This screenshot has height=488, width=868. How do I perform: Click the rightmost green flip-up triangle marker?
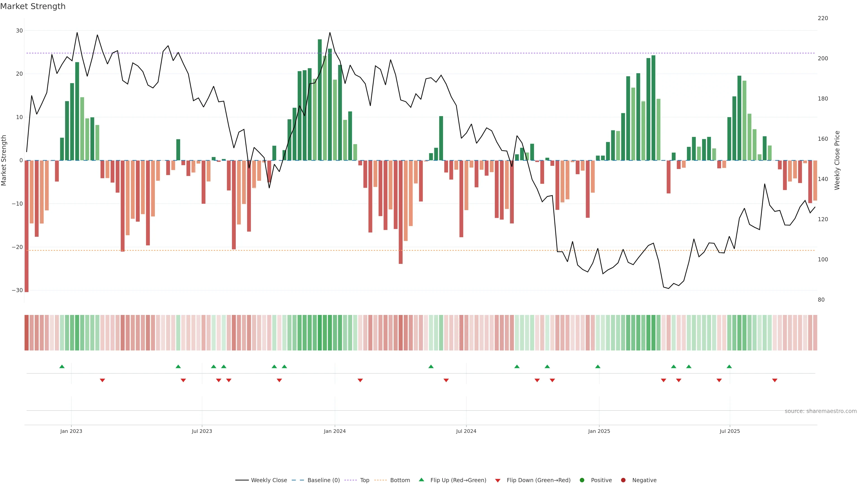tap(729, 366)
